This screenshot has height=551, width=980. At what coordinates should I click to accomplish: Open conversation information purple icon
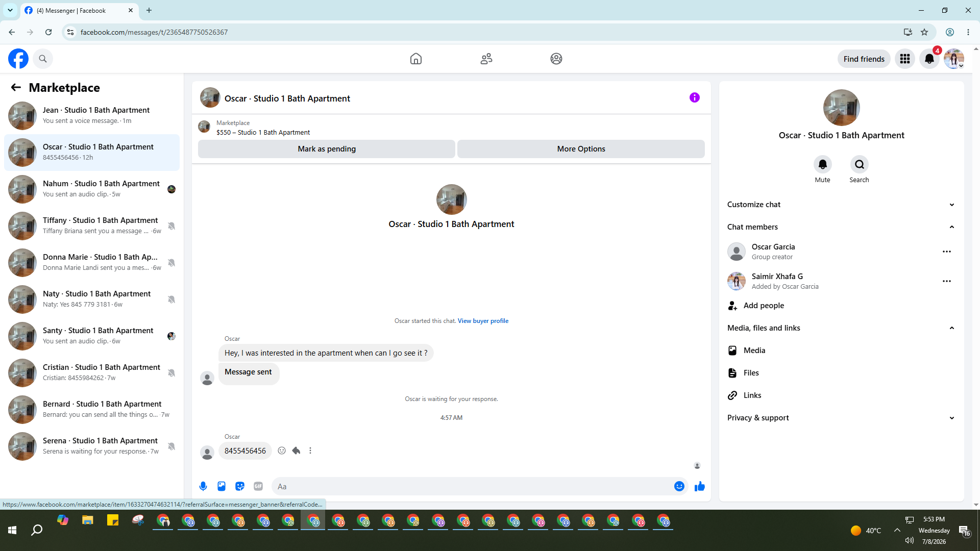point(695,97)
